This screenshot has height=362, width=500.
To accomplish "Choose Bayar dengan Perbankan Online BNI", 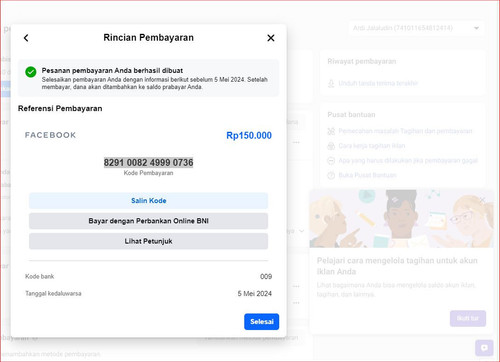I will coord(148,221).
